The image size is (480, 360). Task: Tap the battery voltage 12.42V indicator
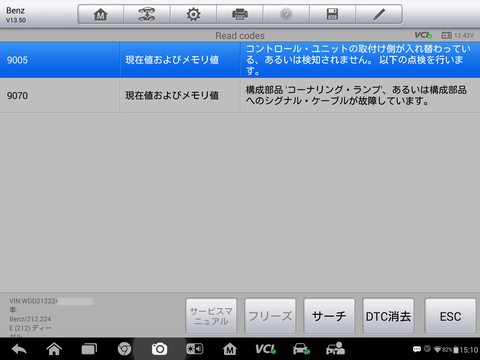(x=457, y=35)
